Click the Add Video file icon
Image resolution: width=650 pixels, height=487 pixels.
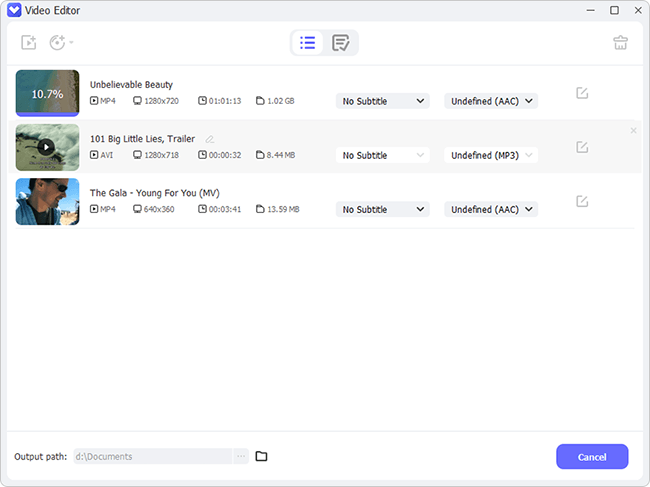point(29,42)
